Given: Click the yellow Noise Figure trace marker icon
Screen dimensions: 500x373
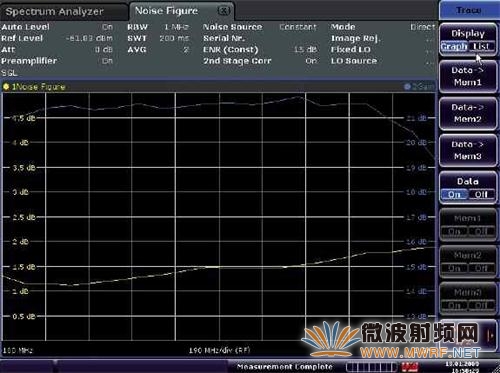Looking at the screenshot, I should coord(6,87).
